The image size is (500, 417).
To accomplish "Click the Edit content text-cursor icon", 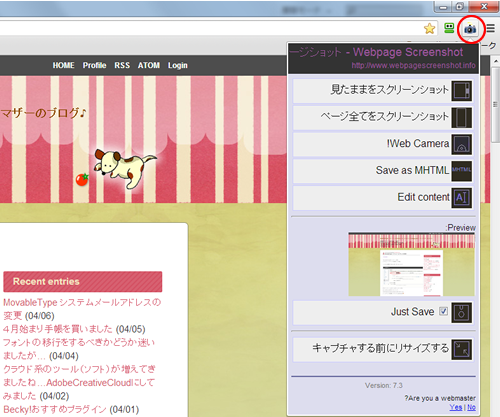I will click(462, 198).
